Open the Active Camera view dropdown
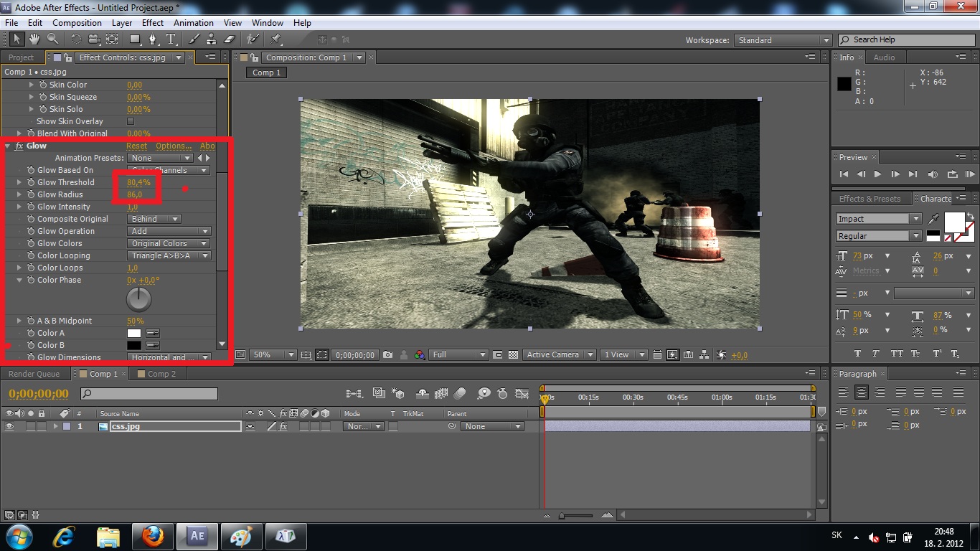 coord(560,354)
